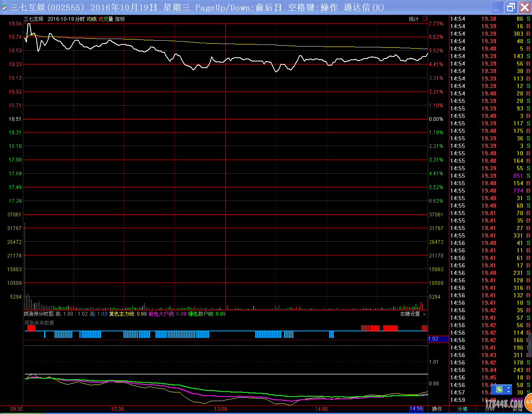Click the 09:30 time axis label

coord(16,409)
